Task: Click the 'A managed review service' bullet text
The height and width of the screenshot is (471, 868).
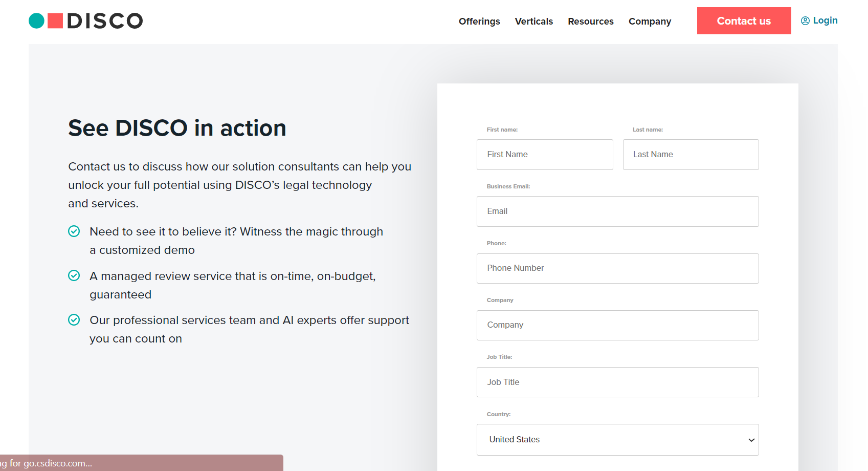Action: coord(233,285)
